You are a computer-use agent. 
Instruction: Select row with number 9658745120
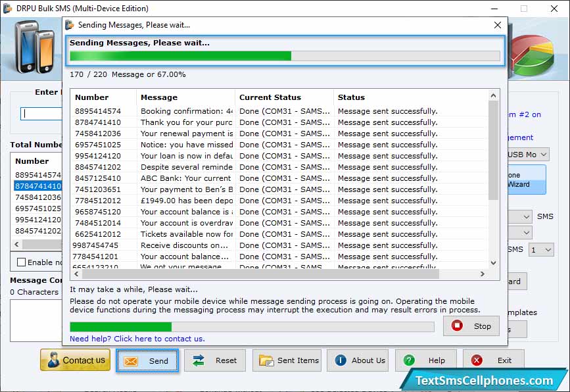(279, 212)
